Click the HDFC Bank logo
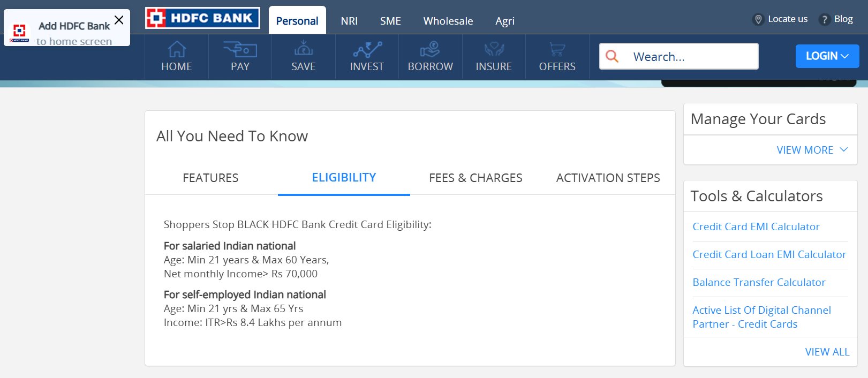Screen dimensions: 868x378 point(202,18)
